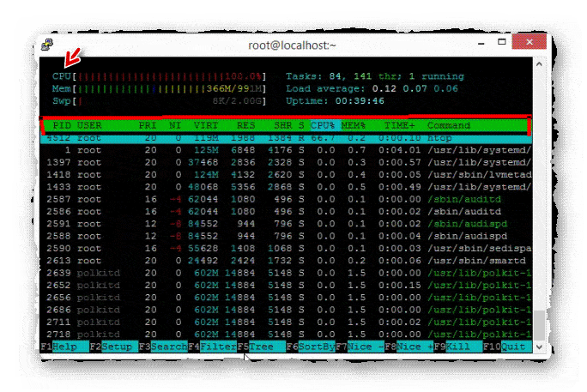587x392 pixels.
Task: Select the highlighted htop process row
Action: (x=286, y=138)
